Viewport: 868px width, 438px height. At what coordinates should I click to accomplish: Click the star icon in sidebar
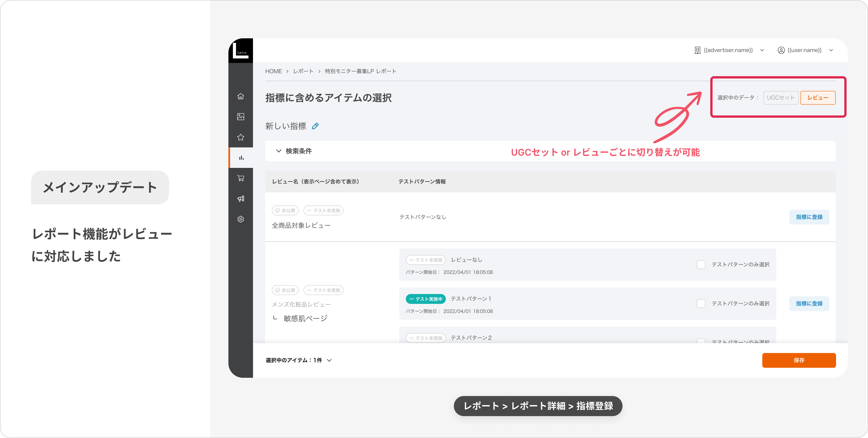[x=240, y=137]
